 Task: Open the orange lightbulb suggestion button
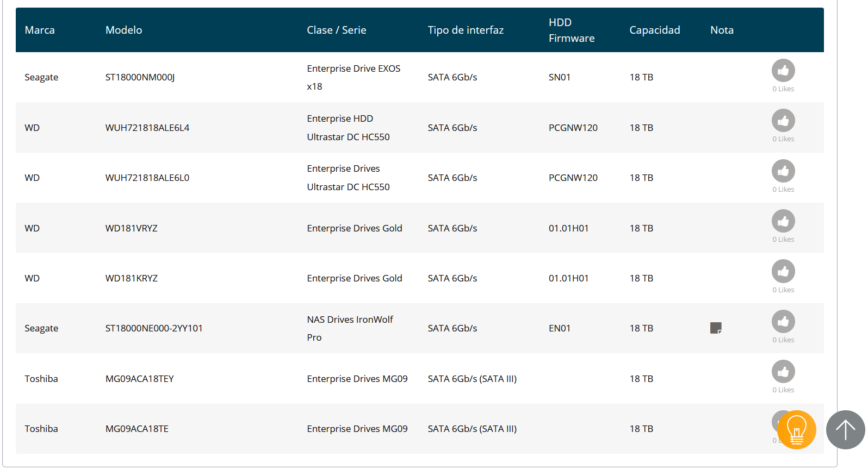click(797, 430)
